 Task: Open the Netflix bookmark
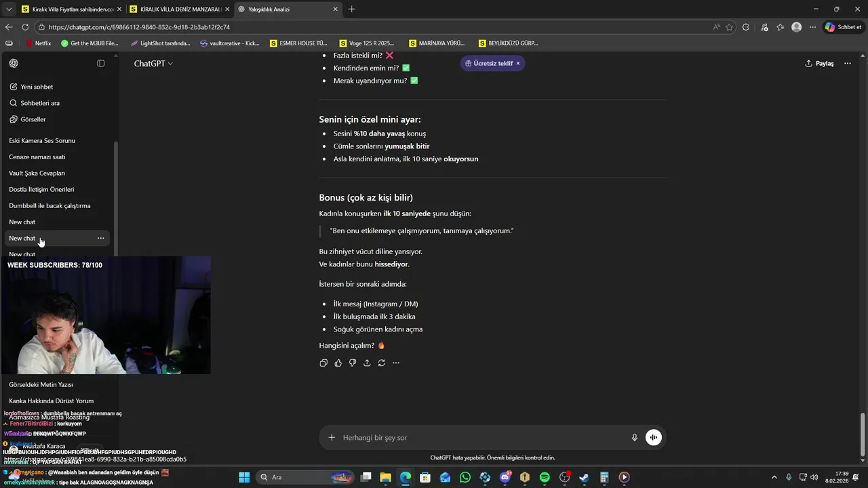coord(39,43)
